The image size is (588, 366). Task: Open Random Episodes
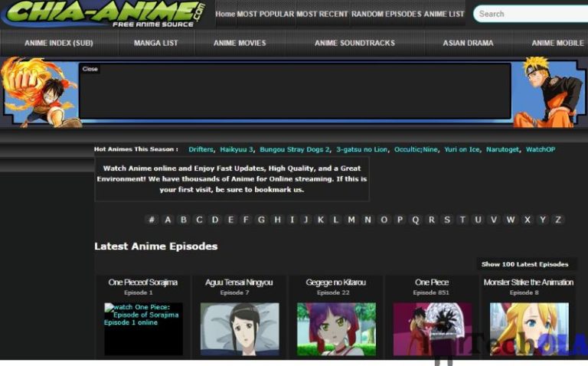pyautogui.click(x=386, y=15)
